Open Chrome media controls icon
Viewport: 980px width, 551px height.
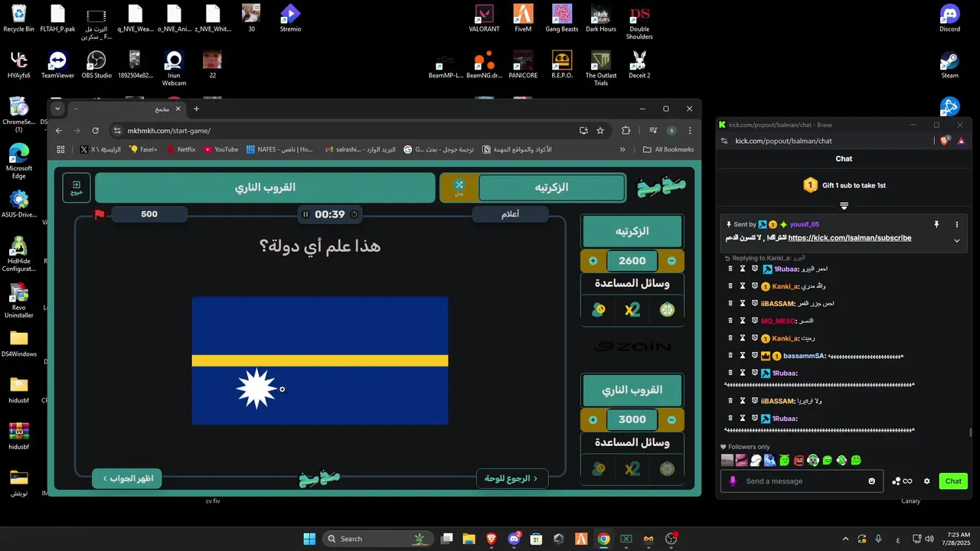tap(653, 130)
